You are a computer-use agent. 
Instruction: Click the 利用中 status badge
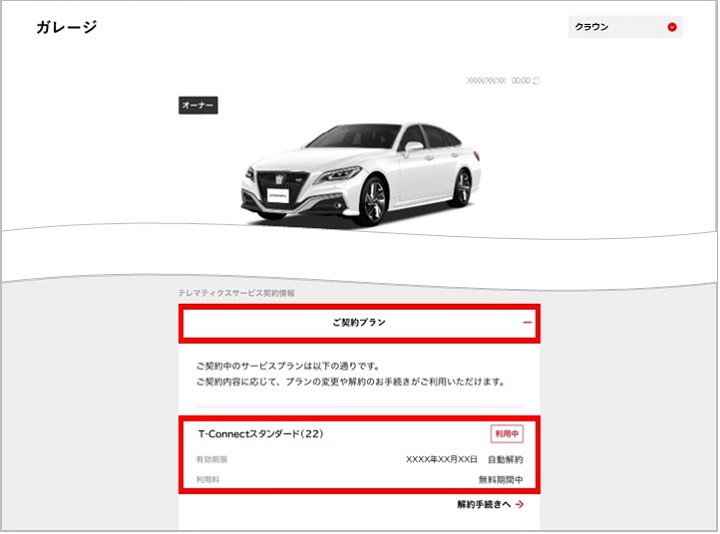tap(507, 434)
